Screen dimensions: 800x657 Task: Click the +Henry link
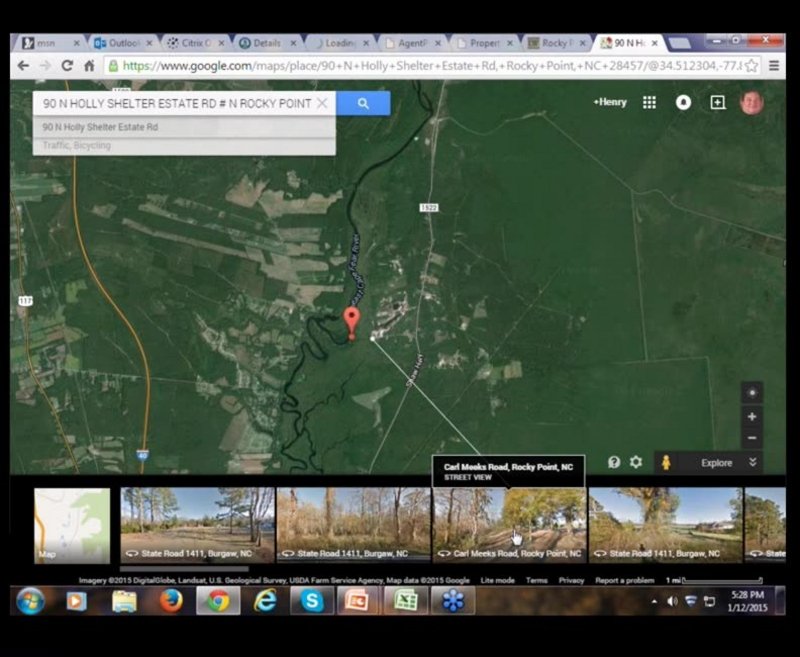610,102
